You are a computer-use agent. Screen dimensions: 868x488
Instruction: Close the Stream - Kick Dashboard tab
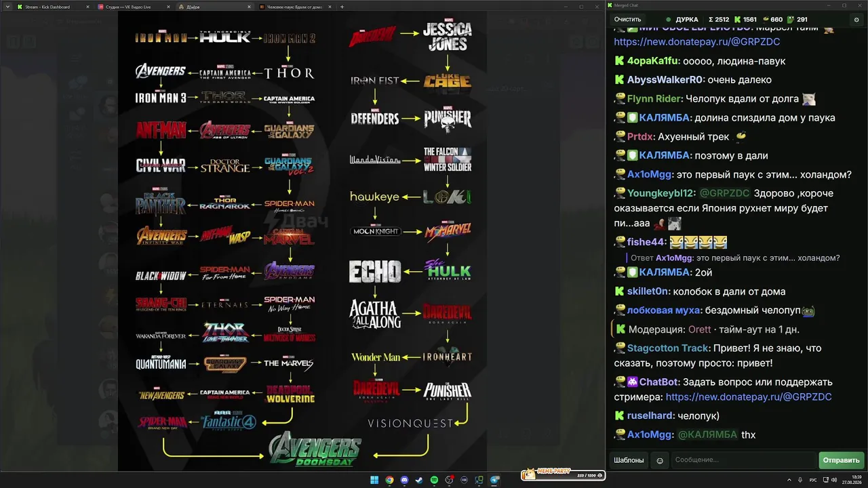[x=87, y=7]
